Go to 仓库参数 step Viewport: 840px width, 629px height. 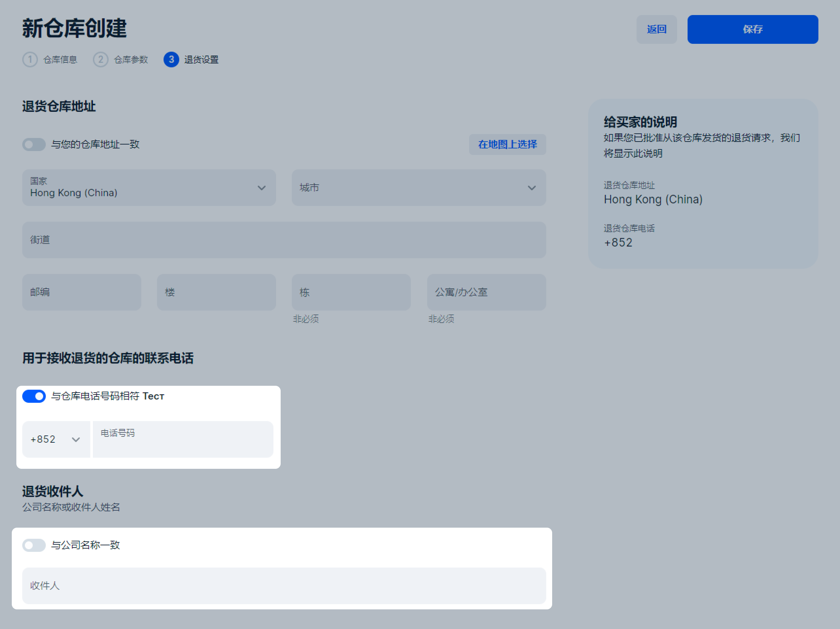pos(131,59)
